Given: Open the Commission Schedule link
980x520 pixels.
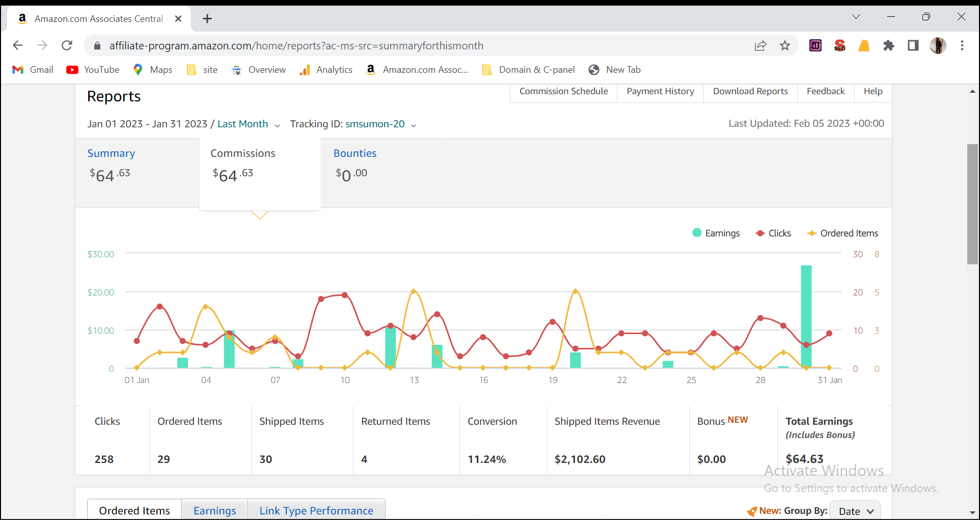Looking at the screenshot, I should pos(563,91).
